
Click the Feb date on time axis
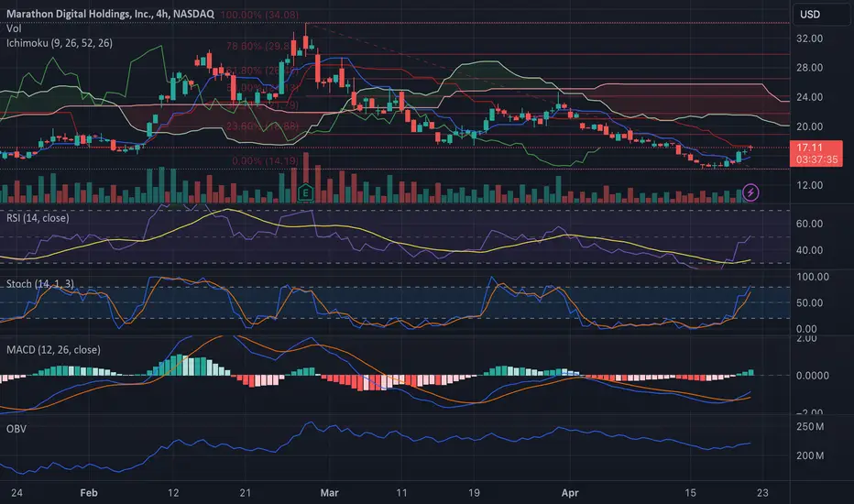pos(89,493)
